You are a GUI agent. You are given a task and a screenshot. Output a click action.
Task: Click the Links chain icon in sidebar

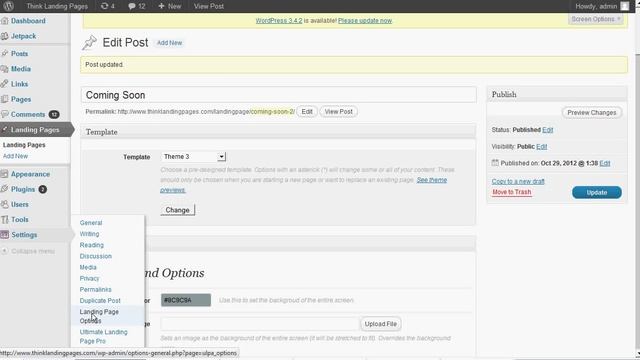click(x=5, y=84)
